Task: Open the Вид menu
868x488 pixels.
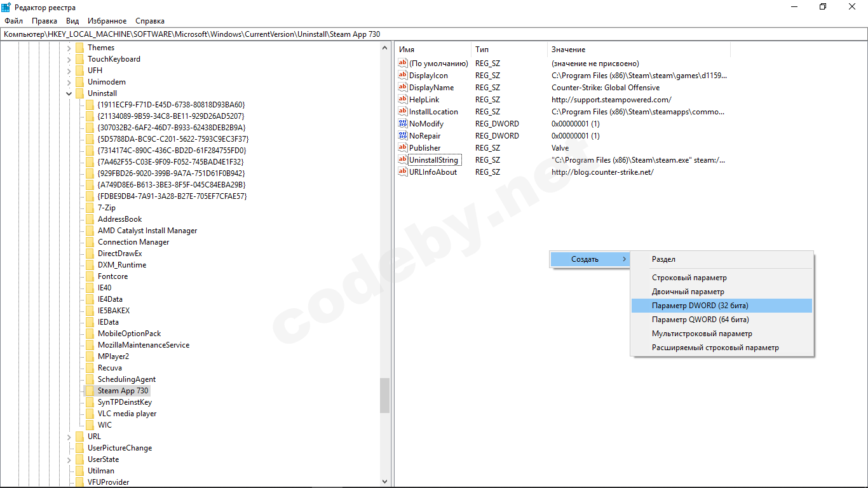Action: point(72,21)
